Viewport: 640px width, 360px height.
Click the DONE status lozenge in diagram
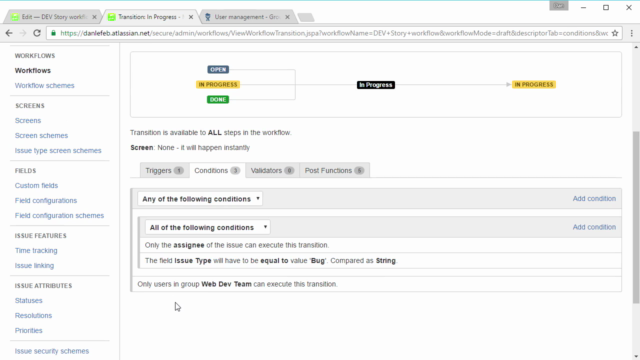coord(218,100)
